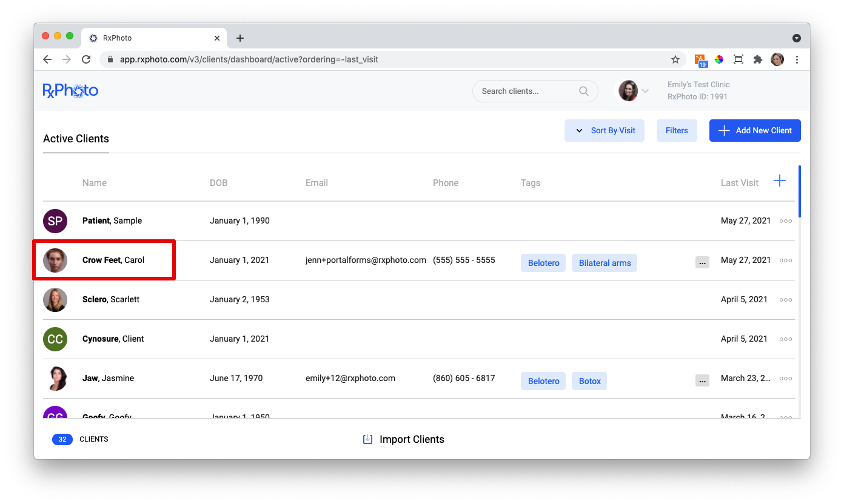The width and height of the screenshot is (844, 504).
Task: Show hidden tags via the ellipsis on Crow Feet row
Action: click(x=702, y=262)
